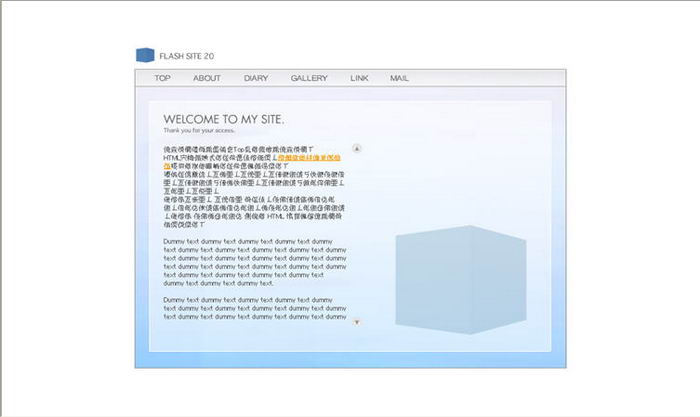Click the Japanese intro paragraph above the dummy text

click(255, 190)
